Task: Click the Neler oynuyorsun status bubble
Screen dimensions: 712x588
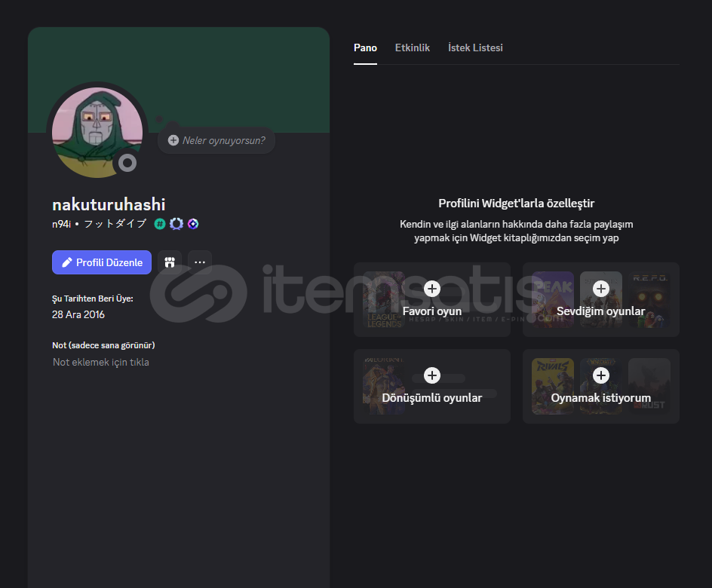Action: pos(216,140)
